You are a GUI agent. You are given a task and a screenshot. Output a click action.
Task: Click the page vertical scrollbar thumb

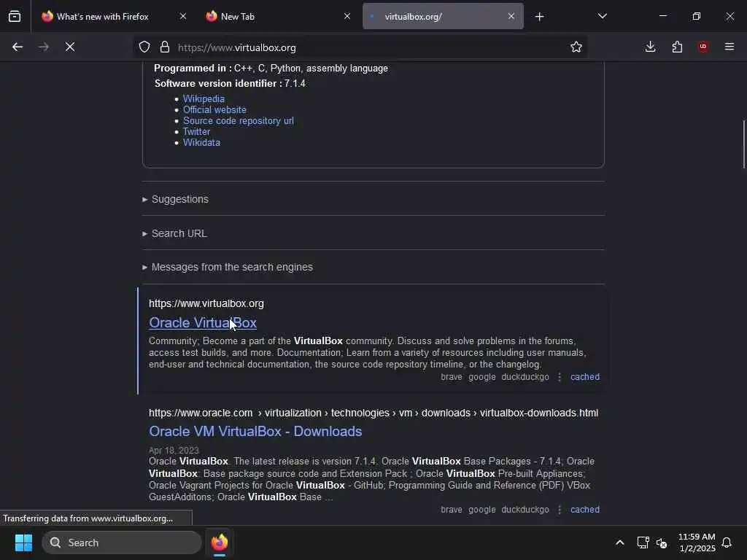coord(743,144)
